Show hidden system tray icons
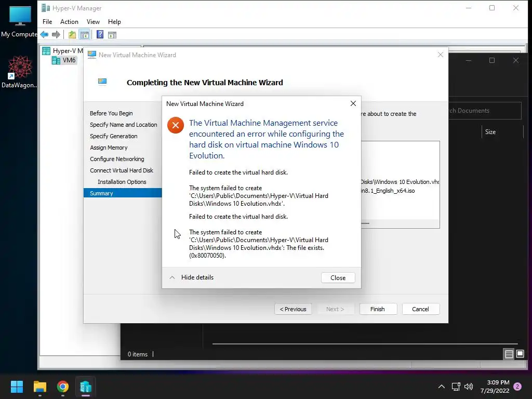The width and height of the screenshot is (532, 399). 442,387
